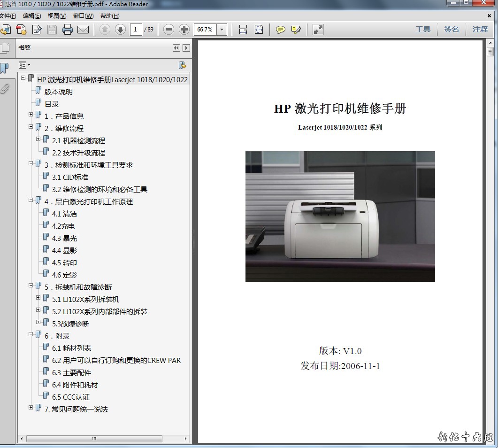Image resolution: width=498 pixels, height=448 pixels.
Task: Select the highlight text tool
Action: [296, 30]
